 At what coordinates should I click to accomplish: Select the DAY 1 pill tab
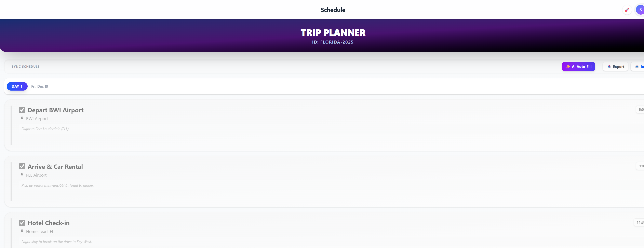(x=17, y=86)
